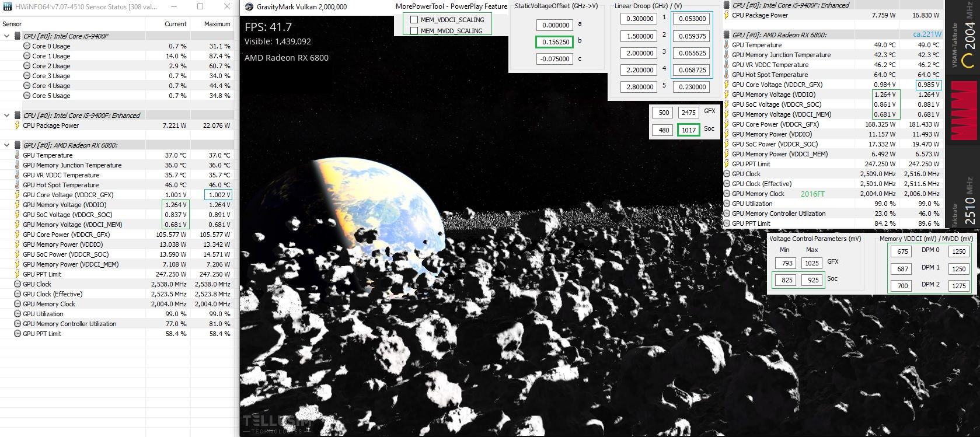
Task: Maximize the HWiNFO64 Sensor Status window
Action: coord(200,6)
